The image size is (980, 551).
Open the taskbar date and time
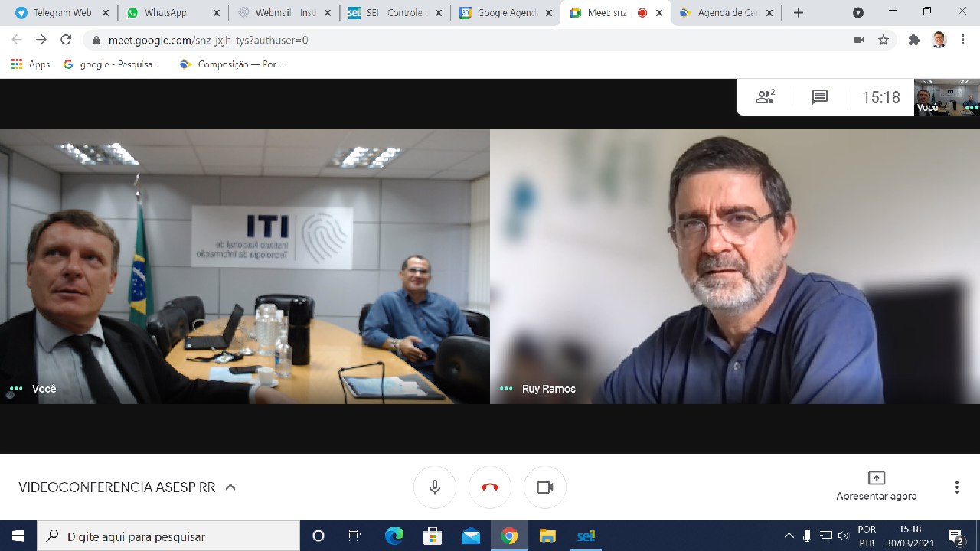pyautogui.click(x=910, y=536)
